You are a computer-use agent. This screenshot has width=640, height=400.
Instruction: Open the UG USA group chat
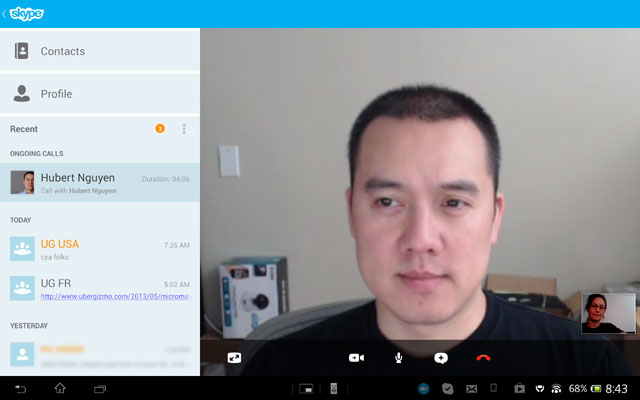(x=100, y=248)
